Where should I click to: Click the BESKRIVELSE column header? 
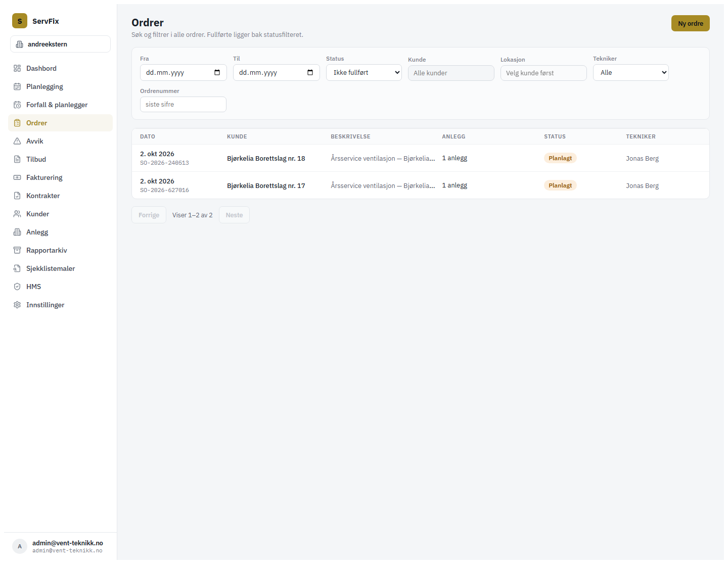click(350, 136)
